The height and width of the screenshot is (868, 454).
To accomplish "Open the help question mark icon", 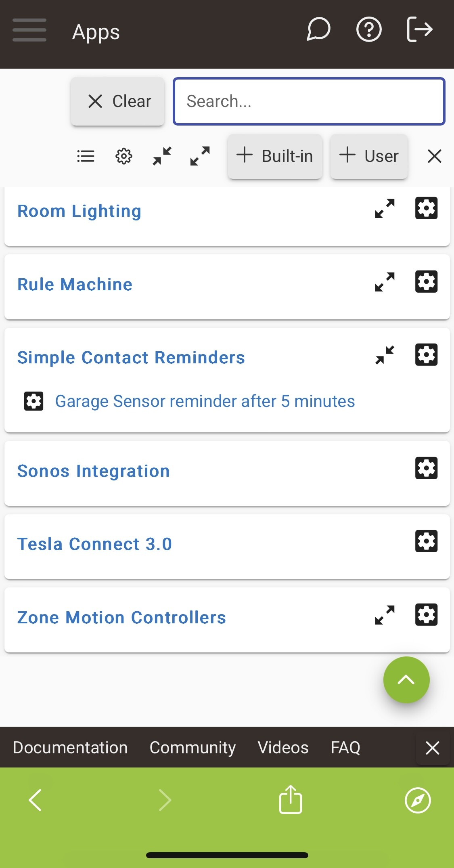I will tap(369, 29).
